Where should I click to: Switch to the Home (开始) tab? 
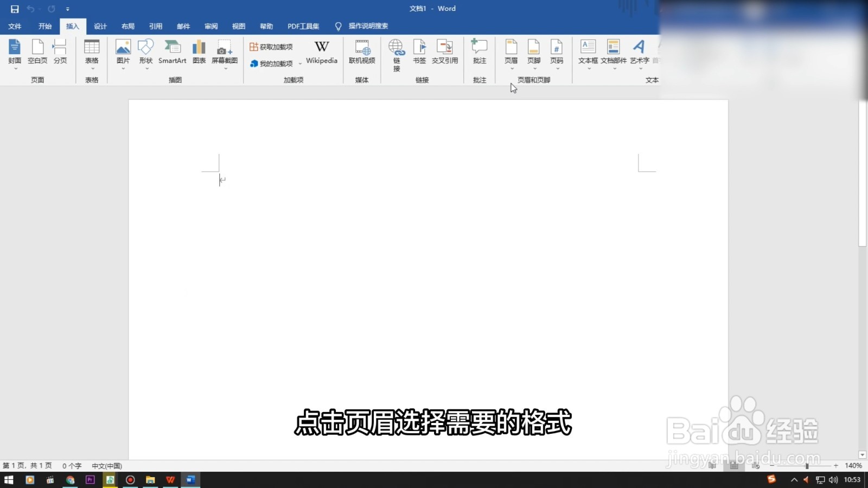pos(45,26)
